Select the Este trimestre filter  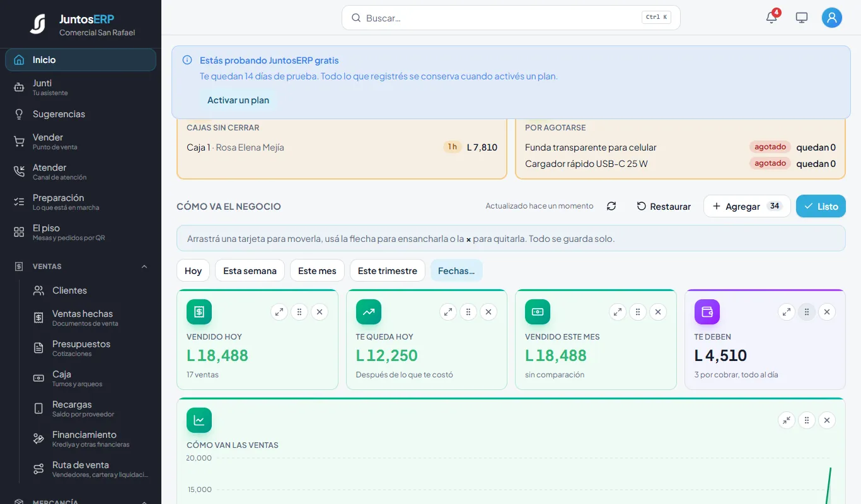pyautogui.click(x=388, y=270)
